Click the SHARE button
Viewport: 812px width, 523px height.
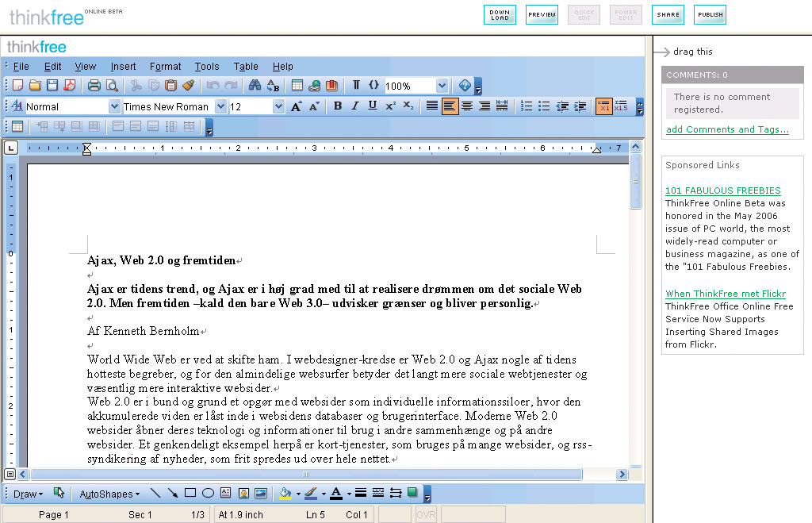pos(668,14)
